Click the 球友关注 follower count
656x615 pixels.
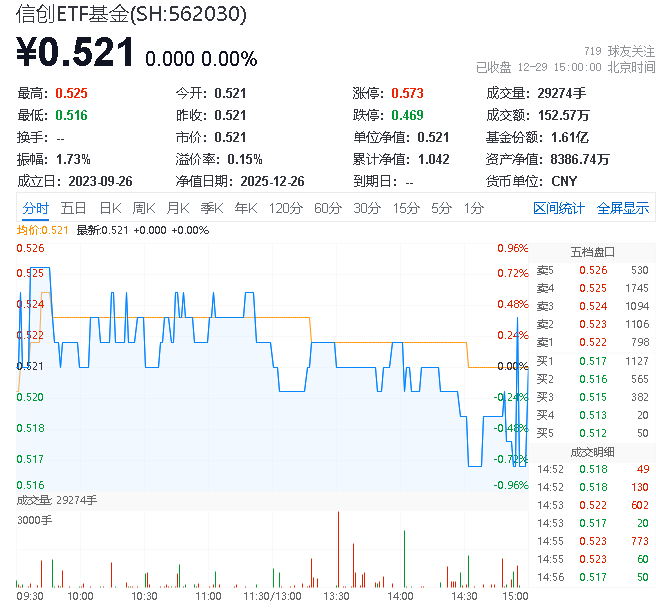click(x=616, y=50)
